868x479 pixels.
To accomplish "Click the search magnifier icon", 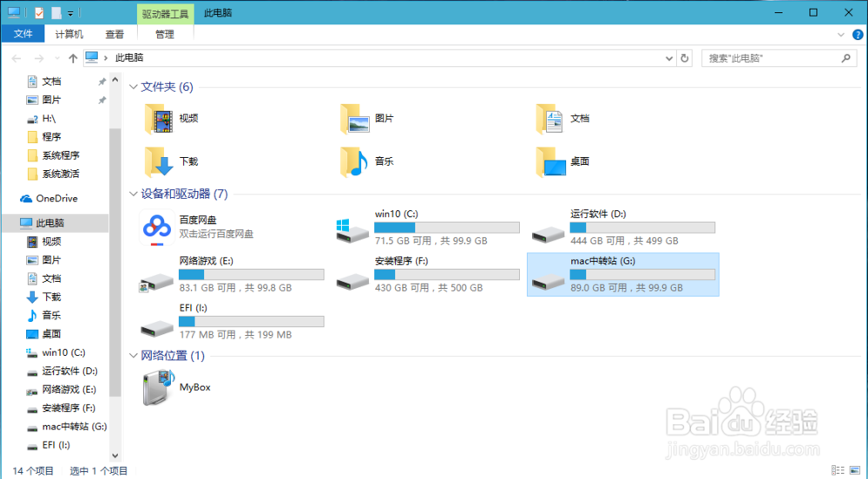I will tap(845, 58).
